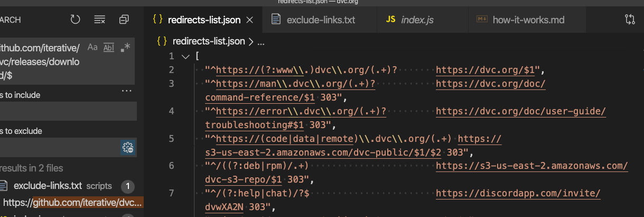Open the https://dvc.org/doc/user-guide/ link on line 4
The height and width of the screenshot is (217, 644).
[521, 111]
